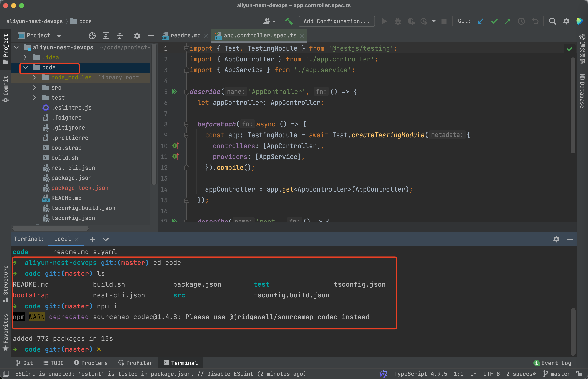Viewport: 588px width, 379px height.
Task: Open the Project view dropdown
Action: pyautogui.click(x=59, y=36)
